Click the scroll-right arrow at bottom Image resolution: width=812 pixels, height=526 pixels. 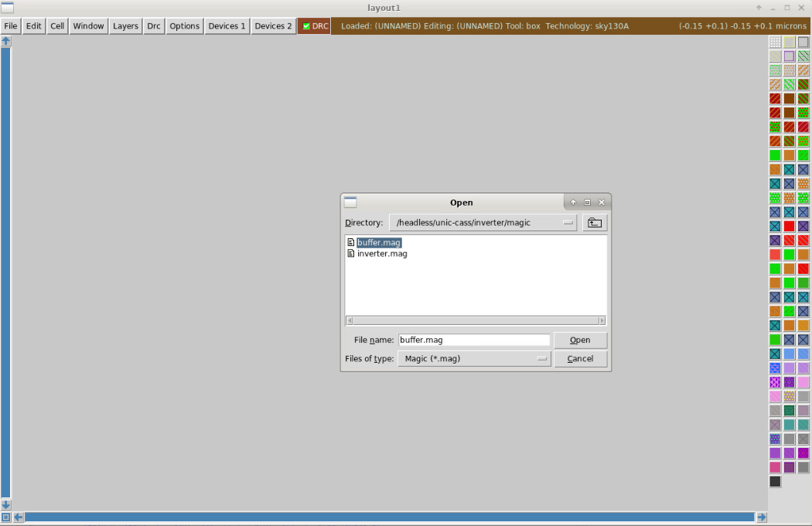(761, 517)
